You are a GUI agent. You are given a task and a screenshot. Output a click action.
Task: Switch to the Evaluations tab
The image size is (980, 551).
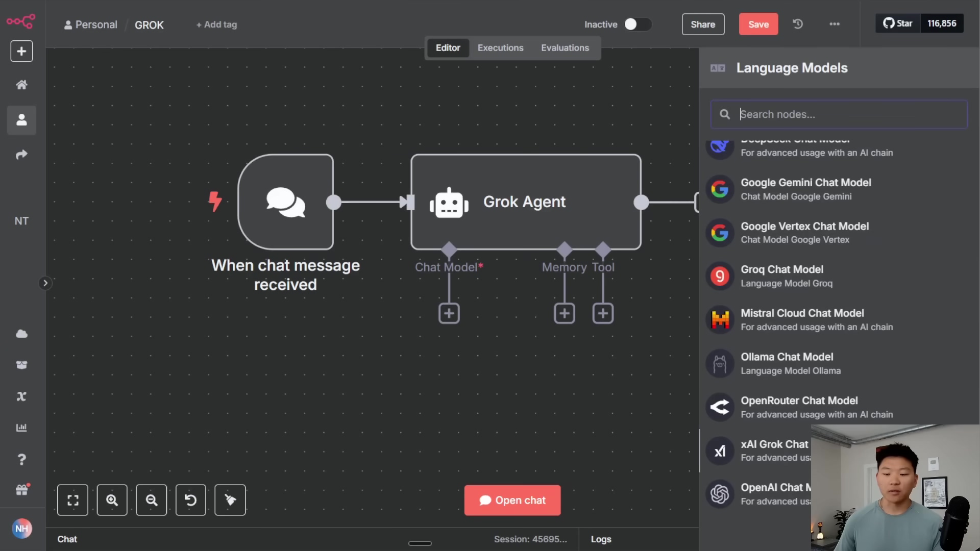click(565, 48)
